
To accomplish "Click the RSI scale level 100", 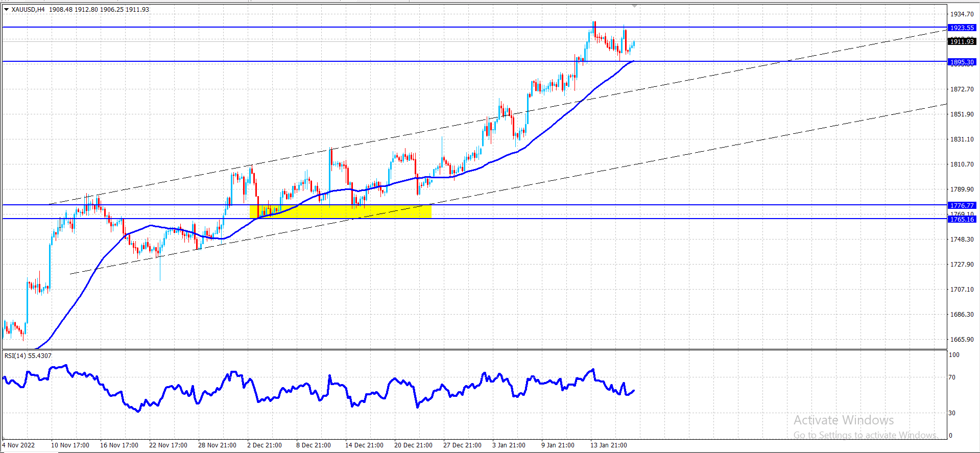I will (954, 354).
